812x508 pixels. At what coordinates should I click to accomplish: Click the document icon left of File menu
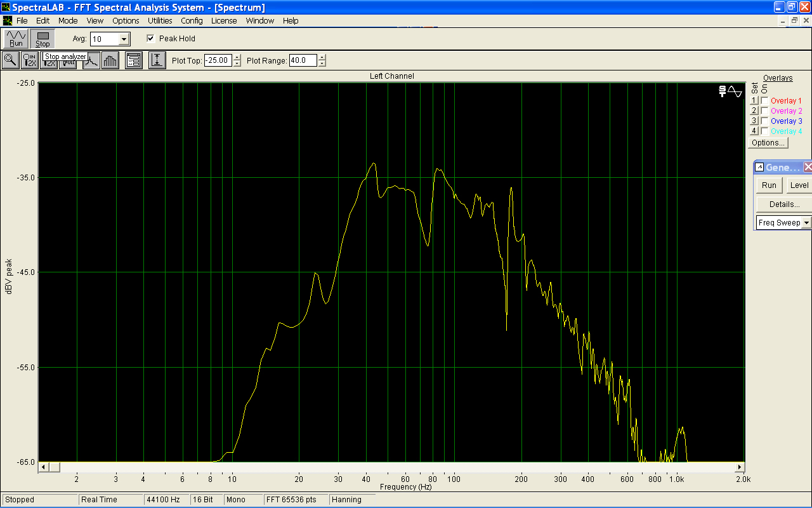[7, 20]
